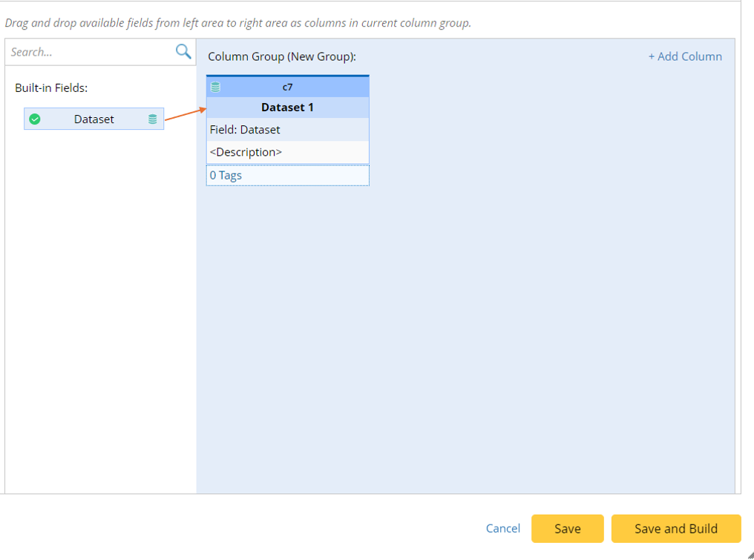This screenshot has width=754, height=560.
Task: Click the Dataset 1 column title
Action: (287, 108)
